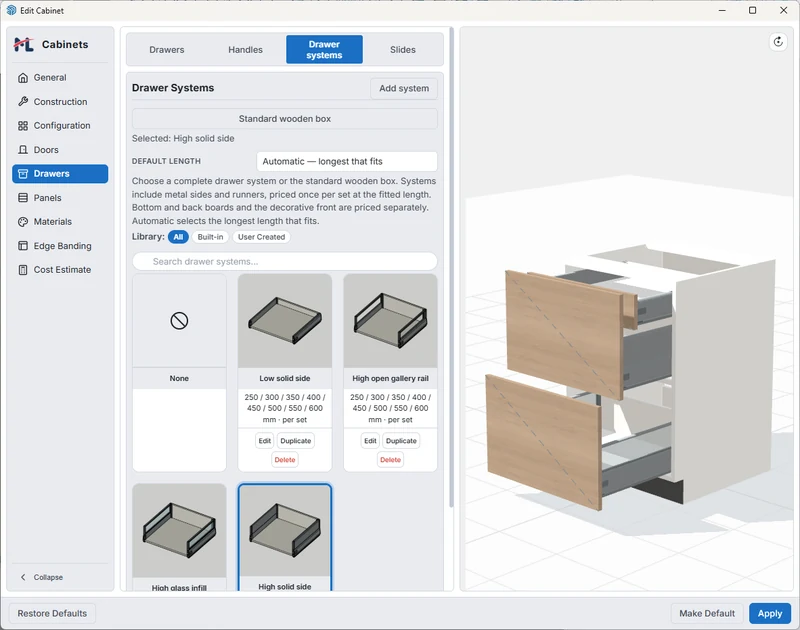Select the High glass infill thumbnail
Viewport: 800px width, 630px height.
pyautogui.click(x=179, y=530)
